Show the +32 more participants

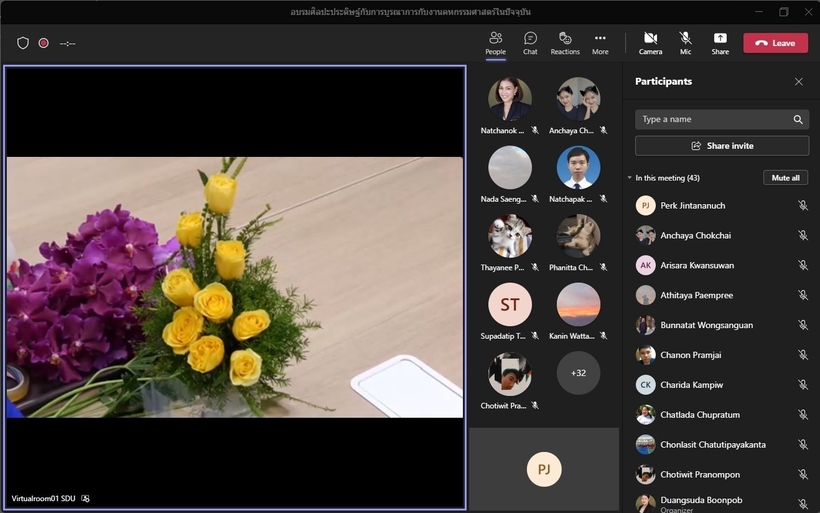coord(578,373)
